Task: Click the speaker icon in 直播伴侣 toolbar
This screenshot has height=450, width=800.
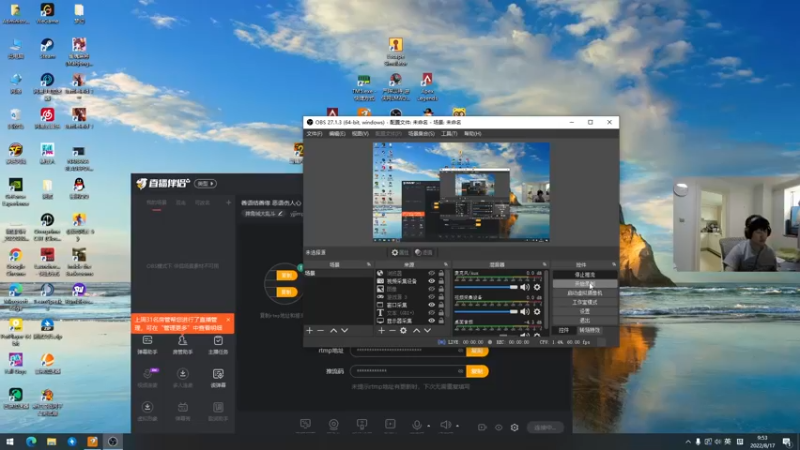Action: coord(445,425)
